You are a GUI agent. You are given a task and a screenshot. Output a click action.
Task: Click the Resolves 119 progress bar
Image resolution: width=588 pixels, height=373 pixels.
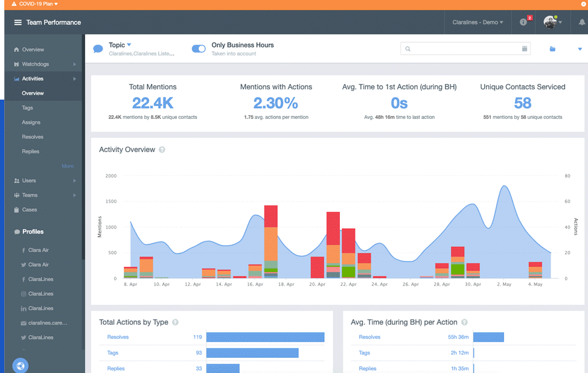click(265, 337)
